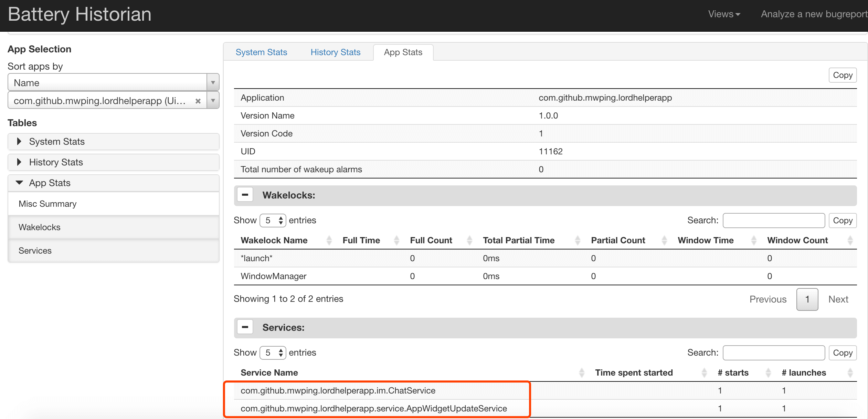
Task: Click Analyze a new bugreport link
Action: click(x=814, y=14)
